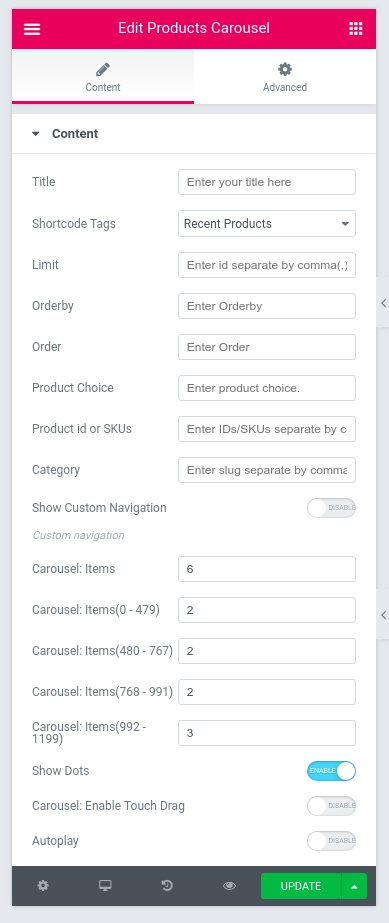Image resolution: width=389 pixels, height=923 pixels.
Task: Click the Carousel: Items field
Action: coord(267,569)
